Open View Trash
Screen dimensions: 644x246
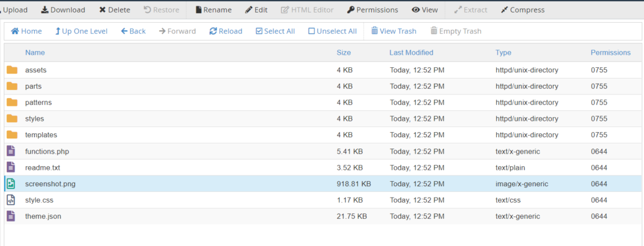(394, 31)
